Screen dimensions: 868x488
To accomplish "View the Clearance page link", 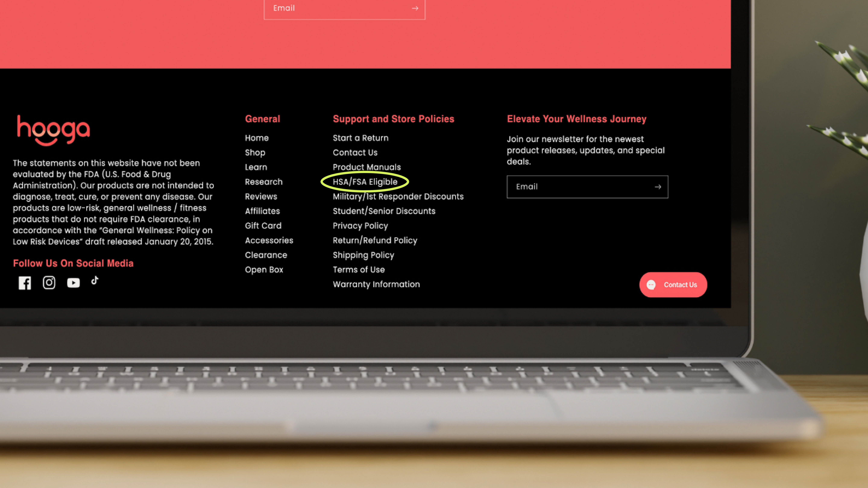I will [266, 255].
